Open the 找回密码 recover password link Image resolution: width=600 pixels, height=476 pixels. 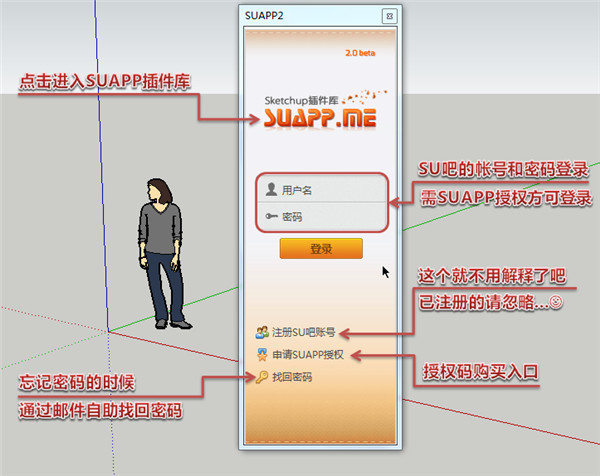pos(292,377)
